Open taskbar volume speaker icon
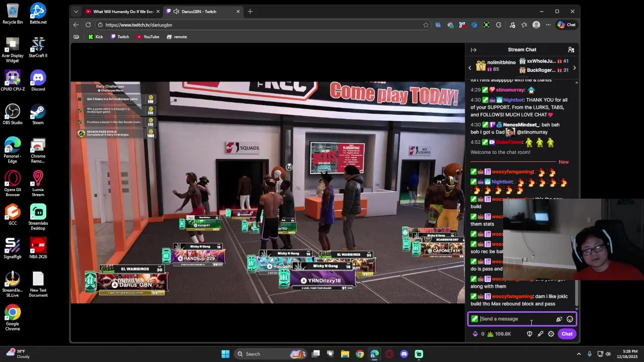Image resolution: width=644 pixels, height=362 pixels. pos(608,354)
